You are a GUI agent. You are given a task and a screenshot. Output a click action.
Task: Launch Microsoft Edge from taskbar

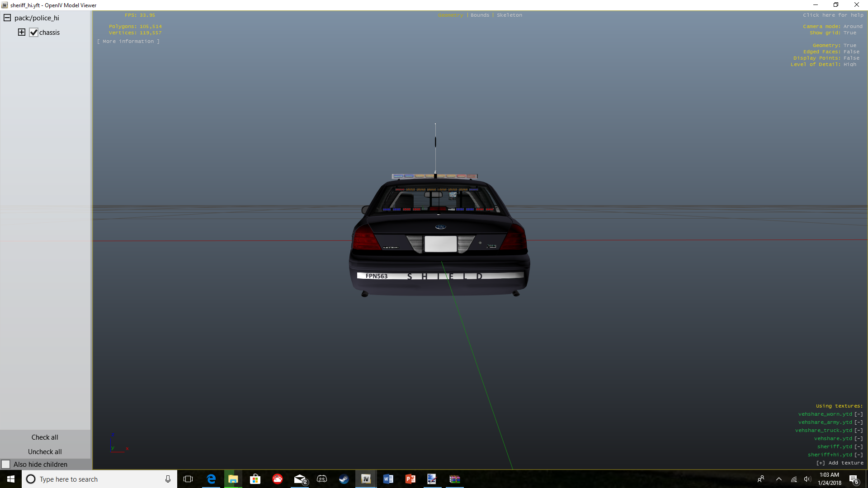click(211, 479)
